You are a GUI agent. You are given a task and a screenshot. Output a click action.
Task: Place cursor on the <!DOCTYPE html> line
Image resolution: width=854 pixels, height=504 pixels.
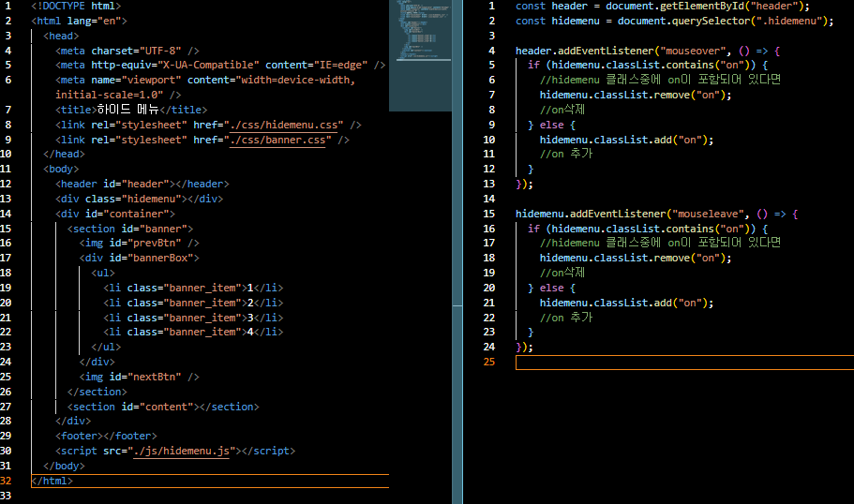click(76, 6)
